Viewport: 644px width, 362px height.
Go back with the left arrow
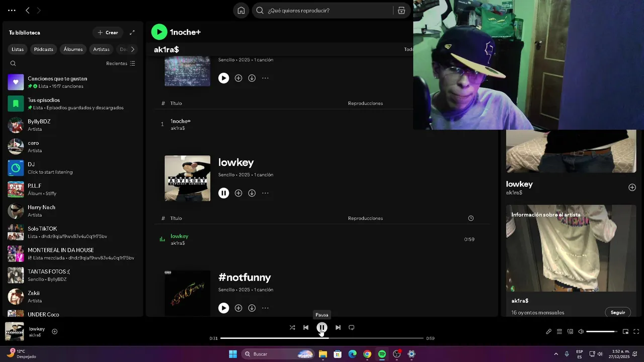(x=28, y=10)
